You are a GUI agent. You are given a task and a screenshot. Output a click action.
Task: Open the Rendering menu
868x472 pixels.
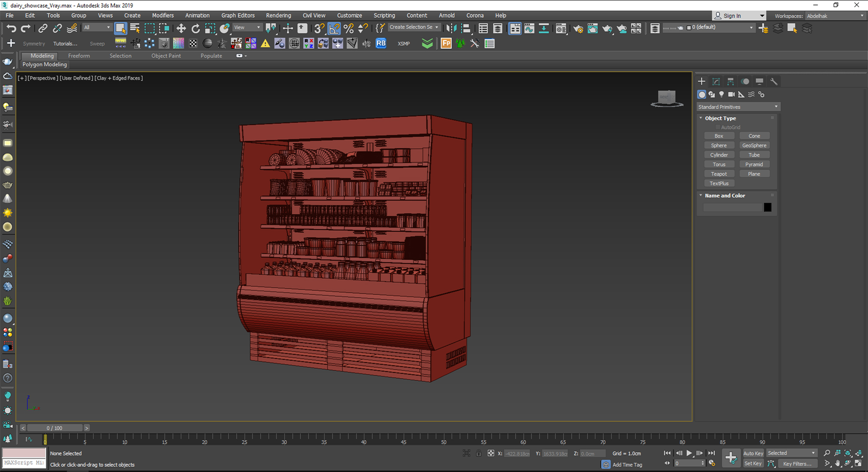pos(278,15)
